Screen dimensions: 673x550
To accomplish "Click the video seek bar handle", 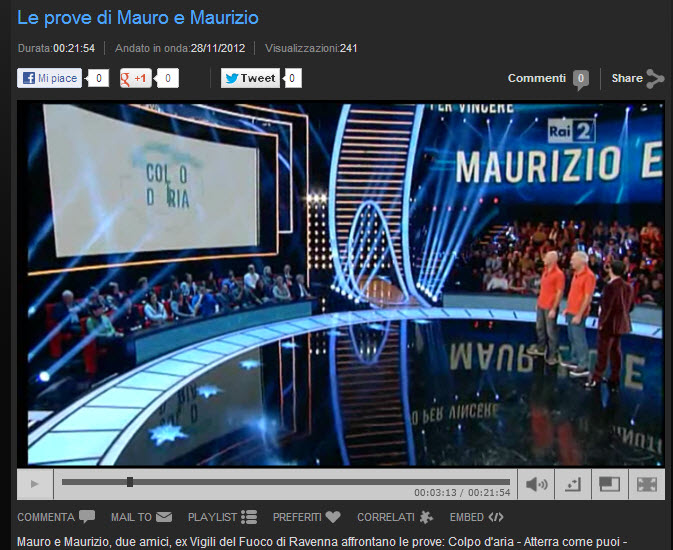I will pos(130,482).
